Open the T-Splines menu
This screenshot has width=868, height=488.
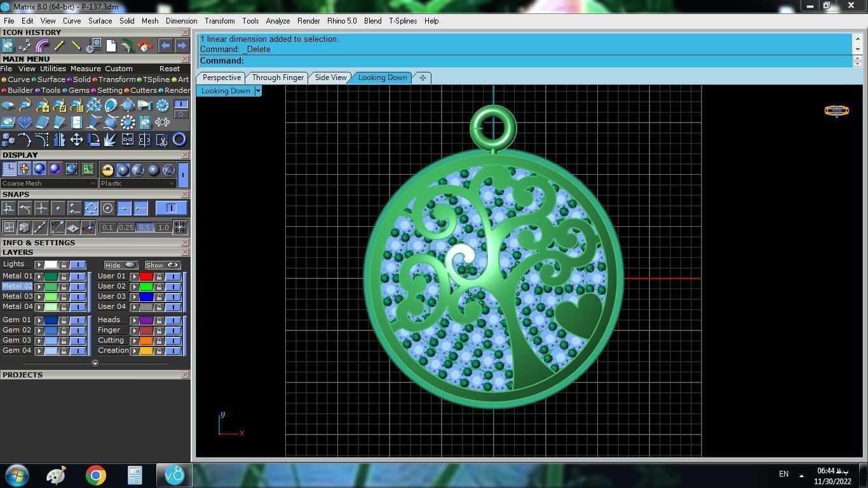[x=403, y=21]
